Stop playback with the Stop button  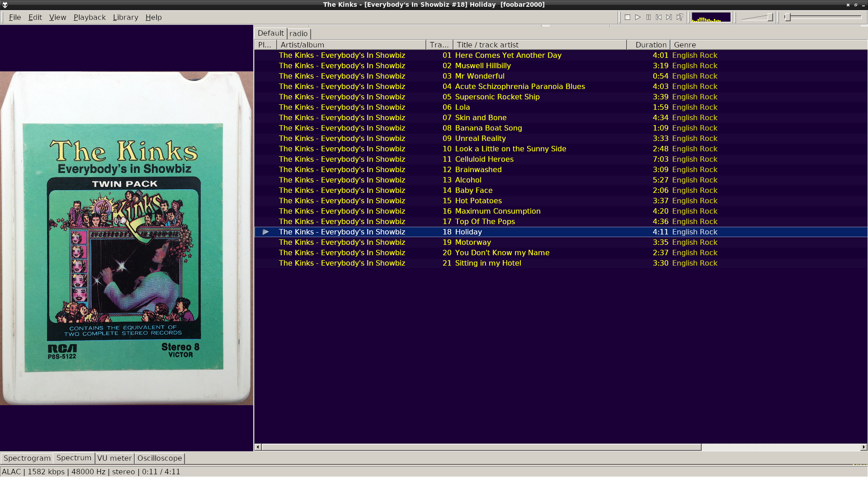tap(627, 17)
